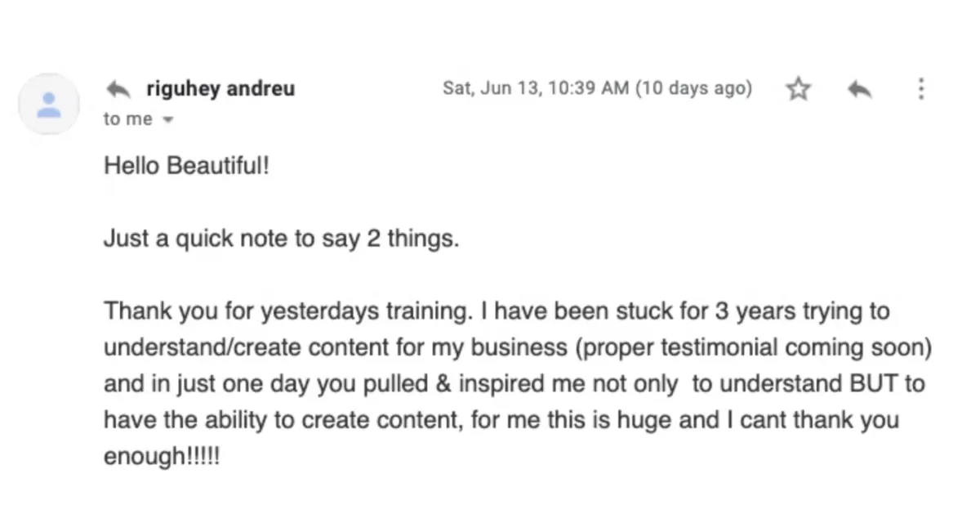Screen dimensions: 980x532
Task: Click the "to me" recipient text
Action: [x=127, y=119]
